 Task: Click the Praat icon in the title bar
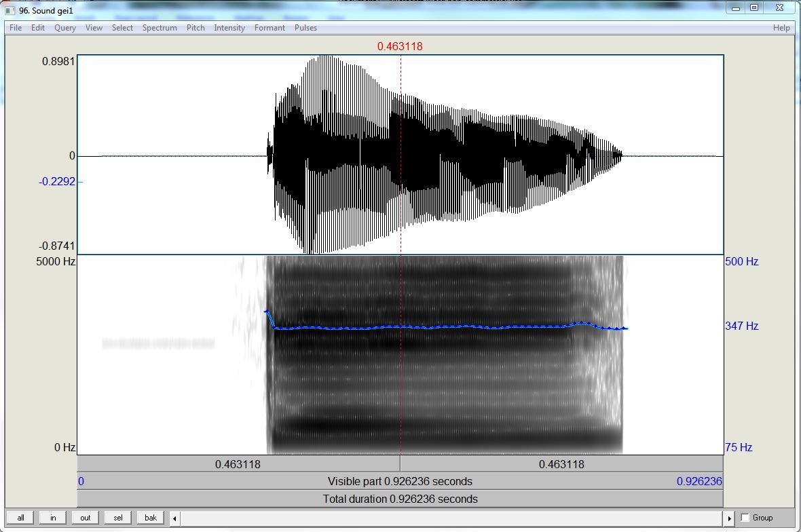click(10, 10)
